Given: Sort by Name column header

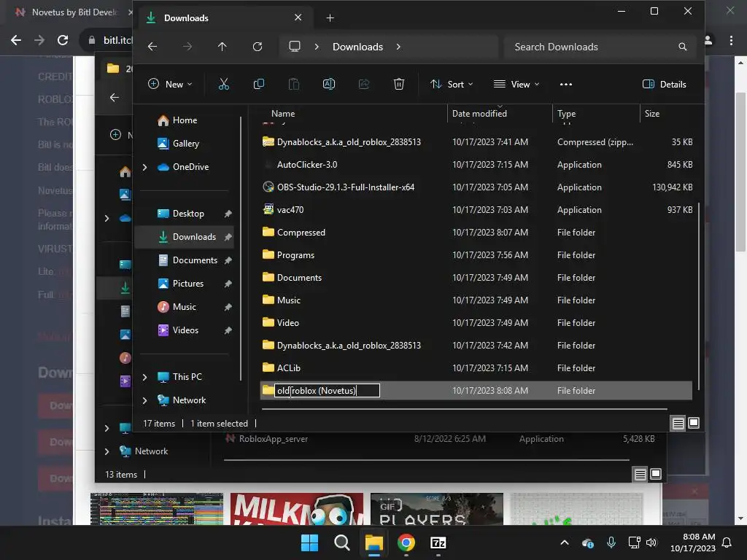Looking at the screenshot, I should (x=283, y=114).
